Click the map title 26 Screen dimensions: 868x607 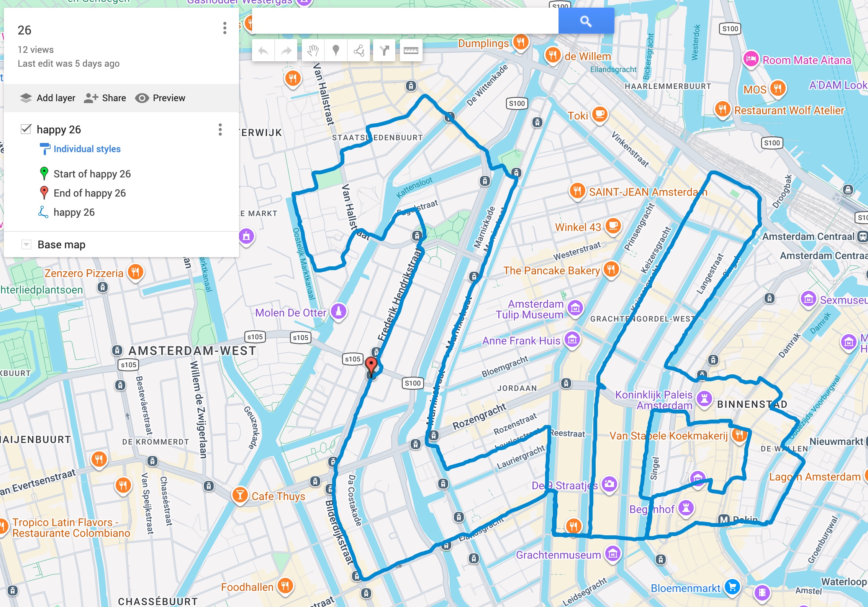pyautogui.click(x=25, y=30)
